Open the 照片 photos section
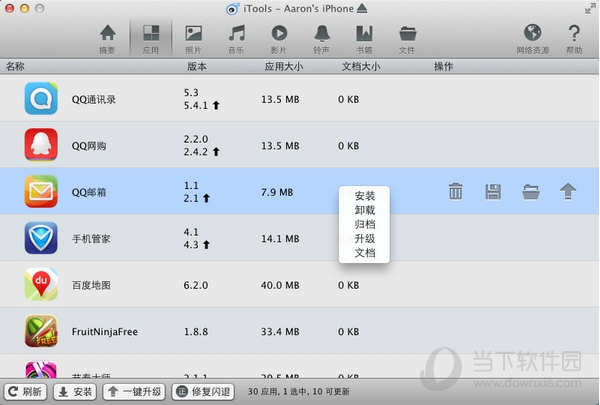This screenshot has height=405, width=600. point(193,39)
